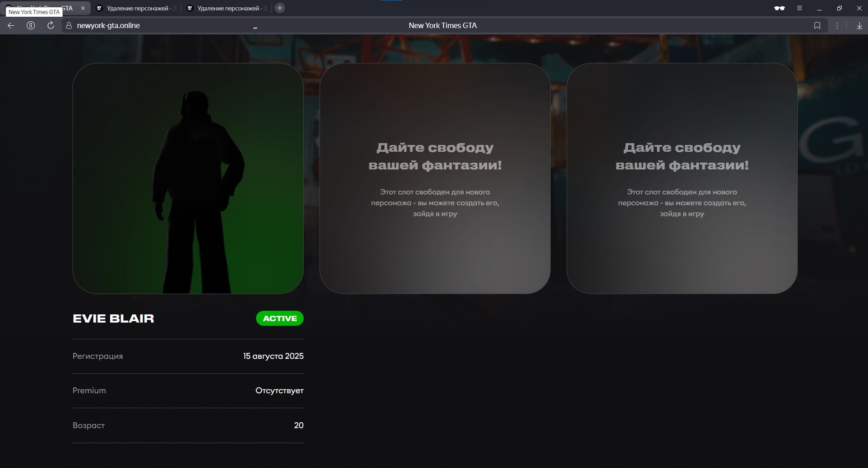Go back using the browser back arrow
The height and width of the screenshot is (468, 868).
tap(11, 26)
